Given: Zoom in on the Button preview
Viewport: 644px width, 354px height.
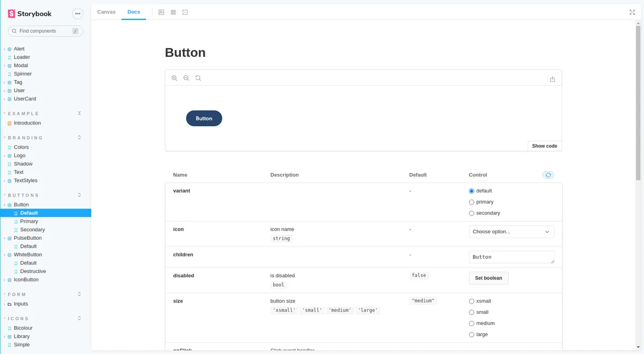Looking at the screenshot, I should [174, 78].
